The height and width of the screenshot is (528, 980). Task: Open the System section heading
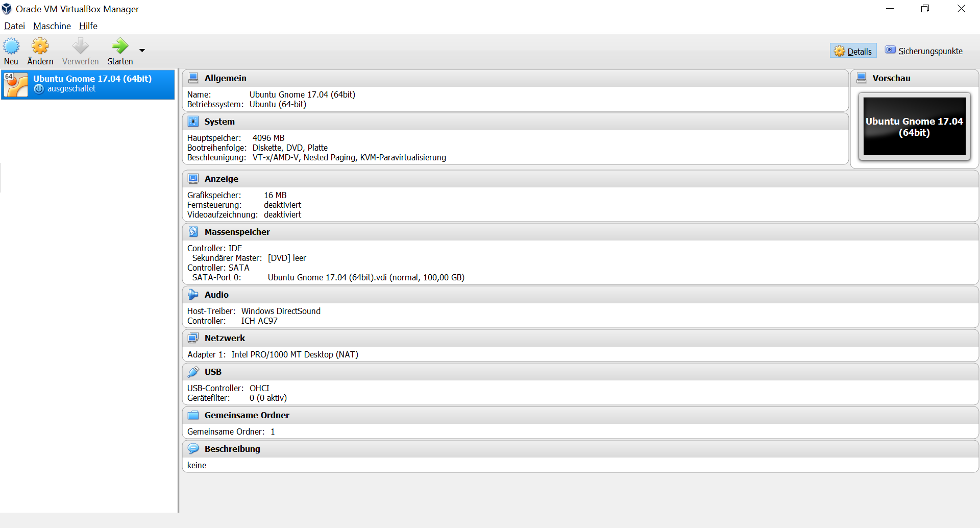click(219, 122)
